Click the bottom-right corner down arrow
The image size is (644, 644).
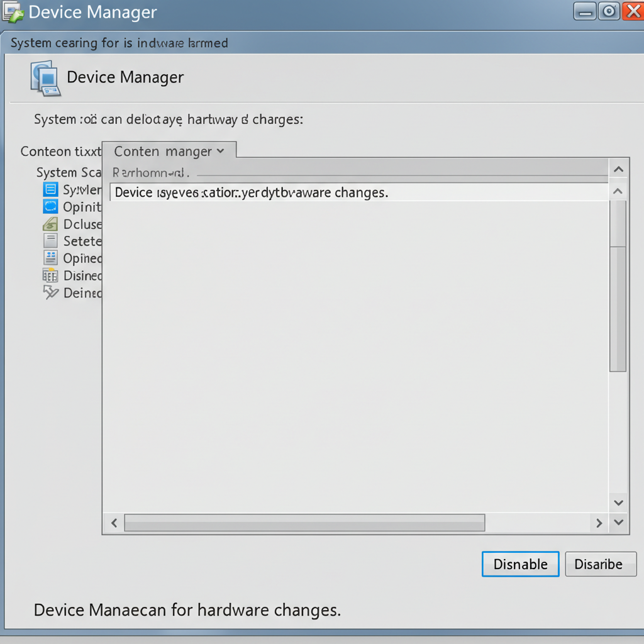619,523
